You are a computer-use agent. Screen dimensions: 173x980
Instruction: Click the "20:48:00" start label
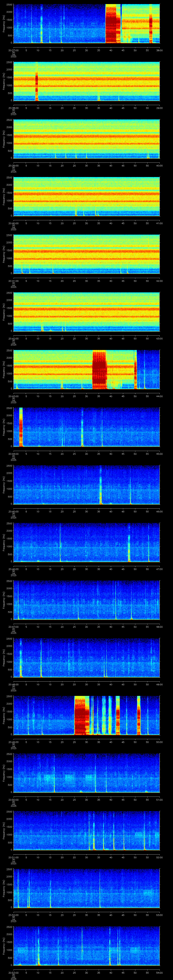pyautogui.click(x=13, y=684)
